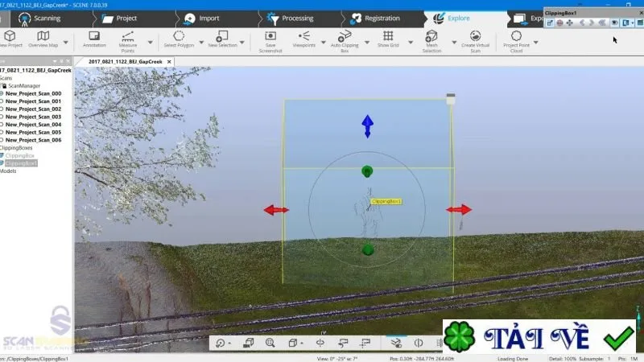Close the 2017_0821_1122_BEJ_GapCreek view tab
The height and width of the screenshot is (362, 644).
169,62
